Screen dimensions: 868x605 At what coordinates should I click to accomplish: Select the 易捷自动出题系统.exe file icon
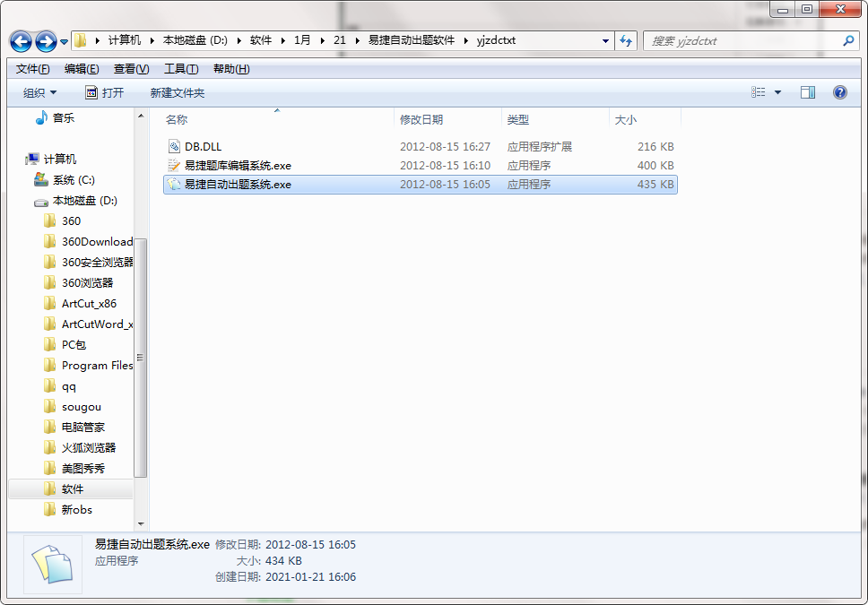coord(174,185)
